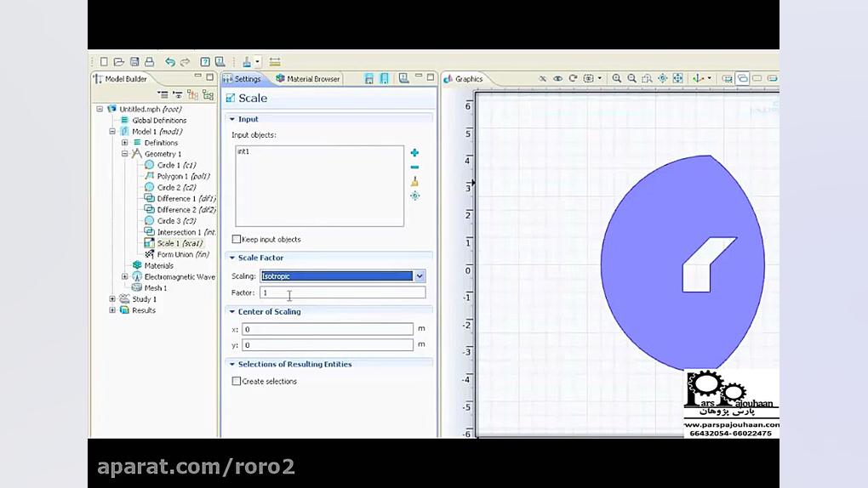Click the brush Clear Selection icon
Screen dimensions: 868x488
(414, 181)
